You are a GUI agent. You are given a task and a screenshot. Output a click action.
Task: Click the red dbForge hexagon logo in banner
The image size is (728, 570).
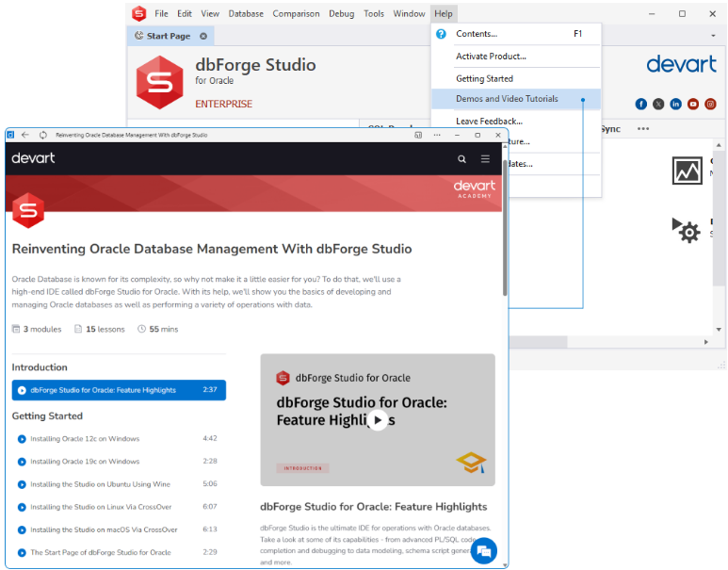coord(28,210)
